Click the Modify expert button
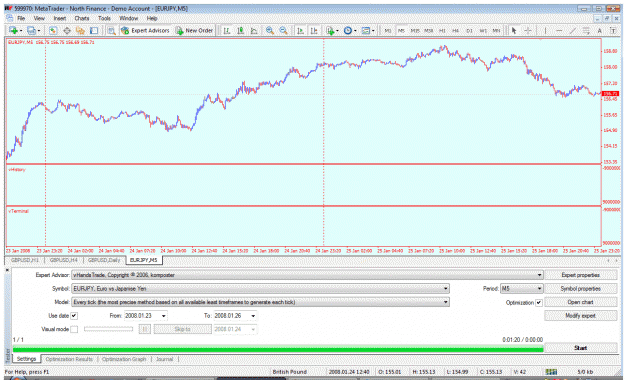This screenshot has width=625, height=380. tap(581, 316)
